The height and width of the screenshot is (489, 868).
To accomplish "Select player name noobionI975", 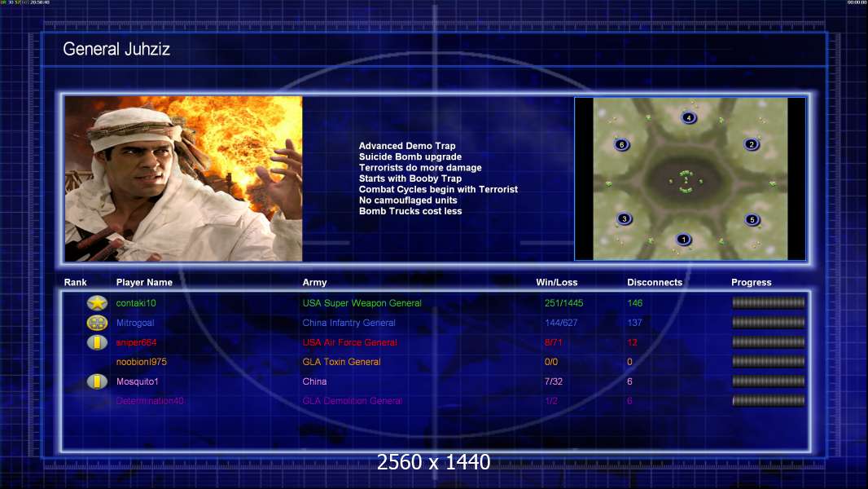I will click(x=141, y=362).
